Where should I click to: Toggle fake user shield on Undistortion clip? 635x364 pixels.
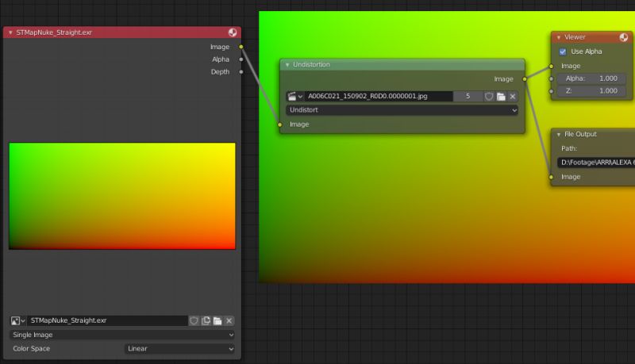[489, 96]
